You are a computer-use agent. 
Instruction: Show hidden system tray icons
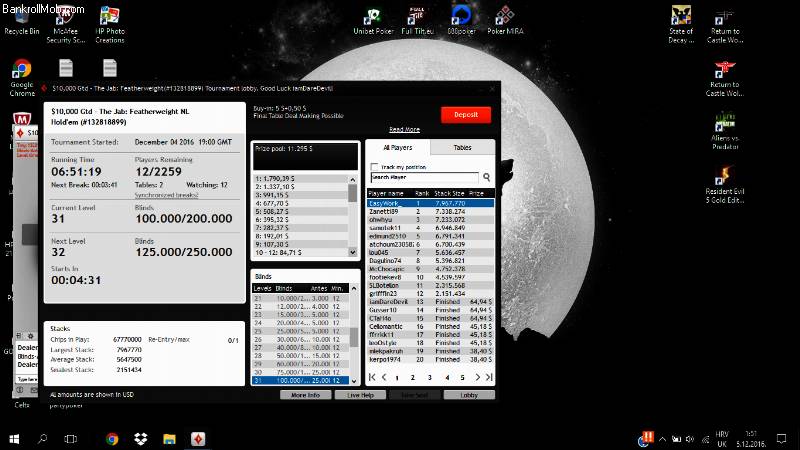tap(662, 439)
